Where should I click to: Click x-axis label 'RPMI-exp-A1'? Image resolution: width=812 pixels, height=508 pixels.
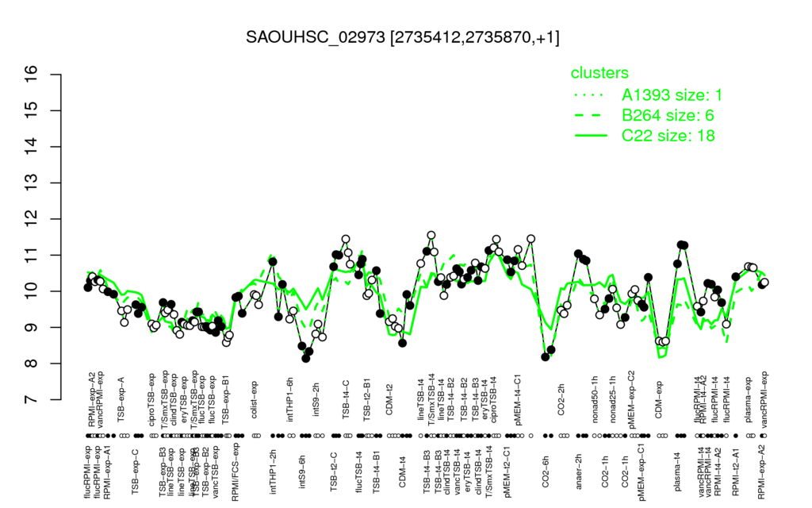click(x=107, y=471)
